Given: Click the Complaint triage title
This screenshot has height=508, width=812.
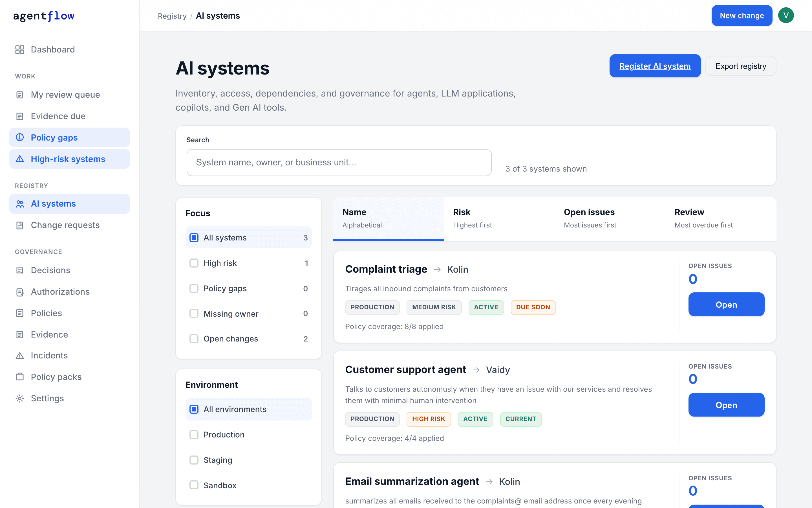Looking at the screenshot, I should pos(386,270).
